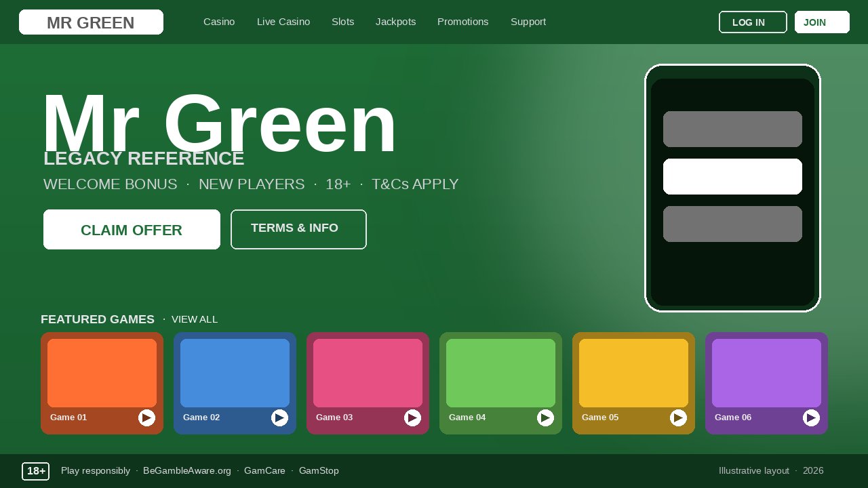The image size is (868, 488).
Task: Click the play icon on Game 02
Action: [279, 418]
